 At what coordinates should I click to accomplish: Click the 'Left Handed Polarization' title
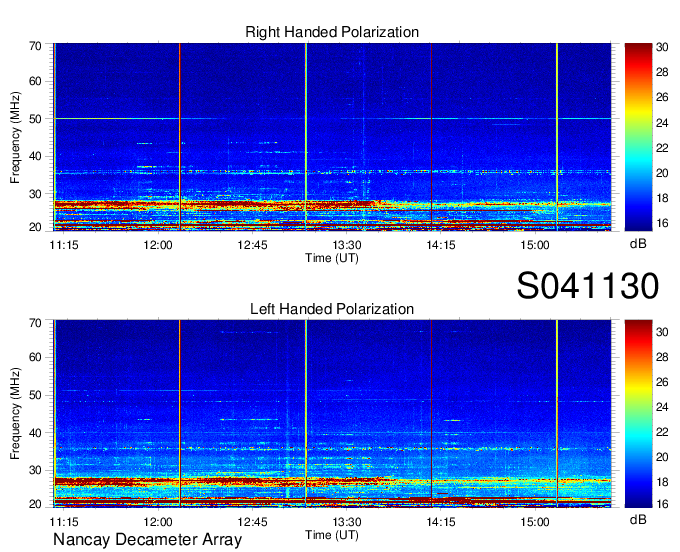332,309
